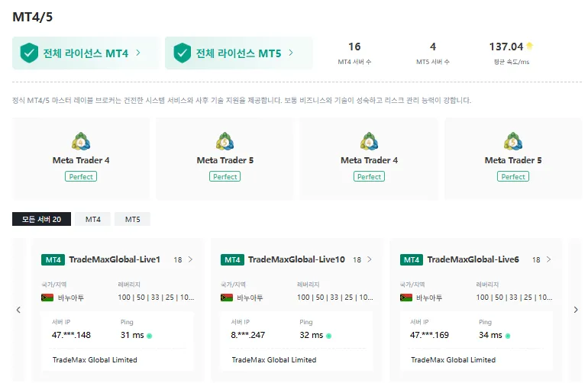Click Perfect badge on first Meta Trader 4 card
Image resolution: width=588 pixels, height=383 pixels.
click(81, 176)
